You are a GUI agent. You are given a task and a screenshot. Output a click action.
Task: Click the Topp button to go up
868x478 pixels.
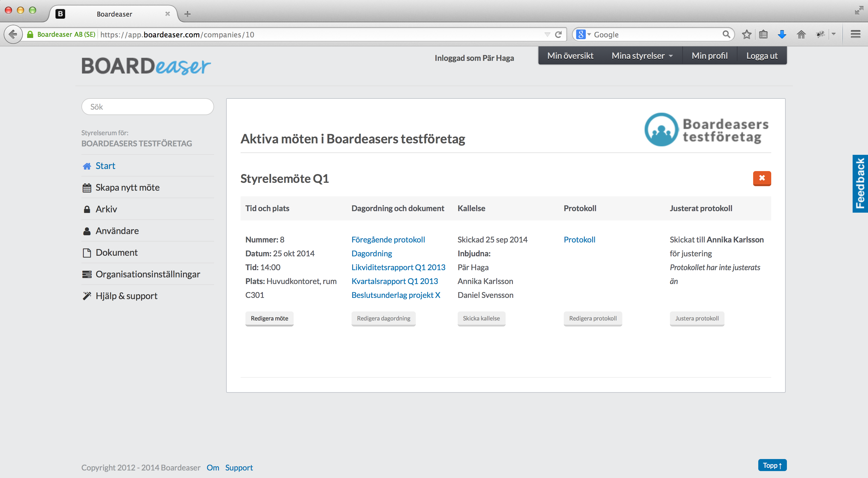point(772,465)
